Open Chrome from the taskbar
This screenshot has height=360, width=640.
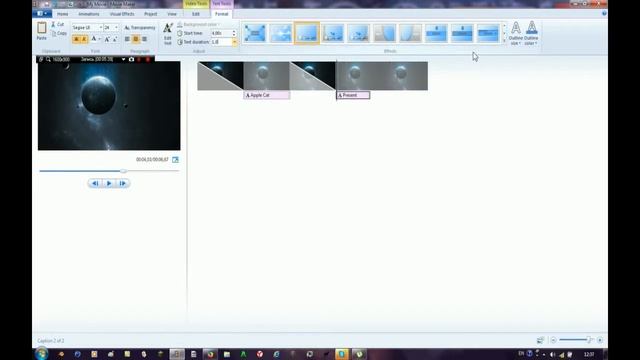[x=210, y=354]
